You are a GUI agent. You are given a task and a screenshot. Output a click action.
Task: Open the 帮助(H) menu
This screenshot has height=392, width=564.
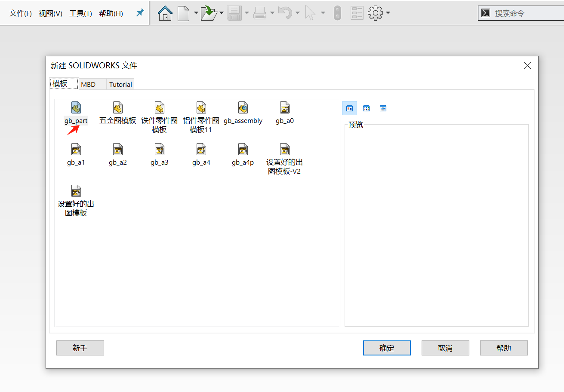tap(111, 13)
